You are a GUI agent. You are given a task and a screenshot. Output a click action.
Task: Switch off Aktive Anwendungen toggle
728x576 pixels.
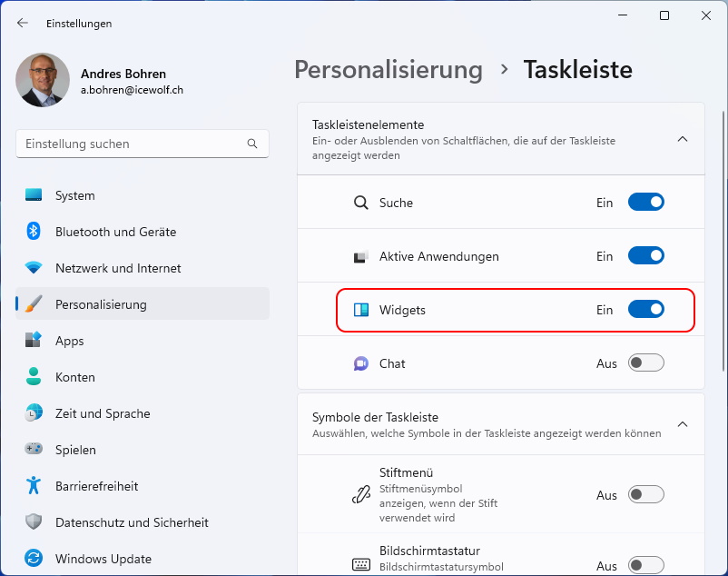click(645, 255)
